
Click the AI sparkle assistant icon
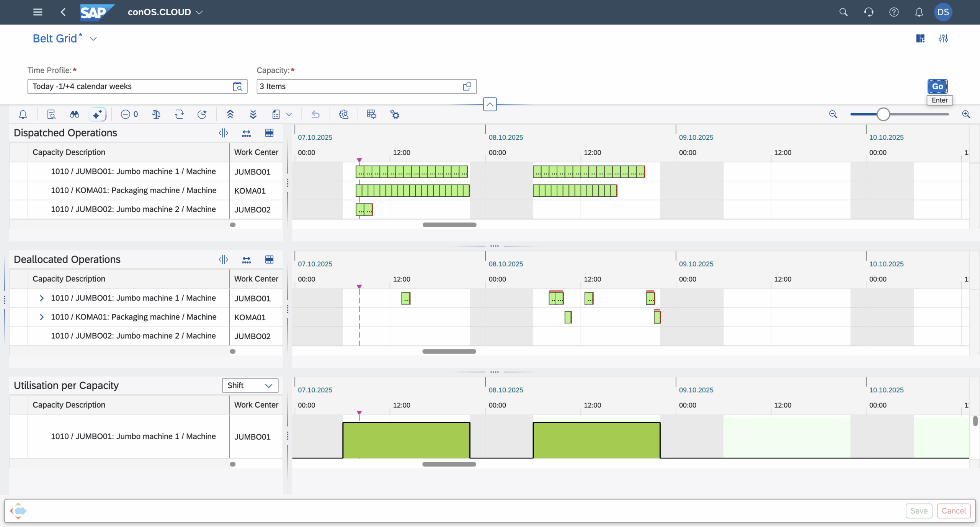pos(97,114)
